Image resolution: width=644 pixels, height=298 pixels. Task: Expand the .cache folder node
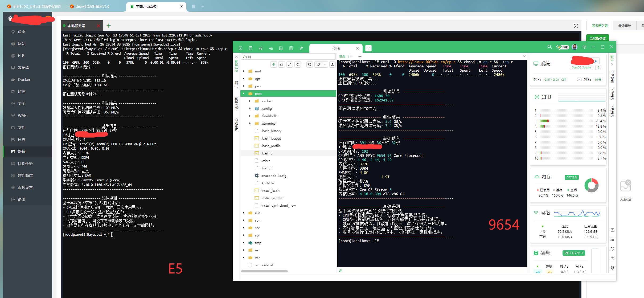[x=250, y=101]
